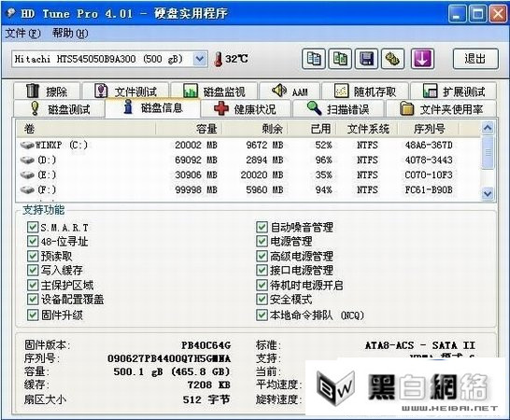Screen dimensions: 510x420
Task: Sort by the 卷 column header
Action: pos(86,129)
